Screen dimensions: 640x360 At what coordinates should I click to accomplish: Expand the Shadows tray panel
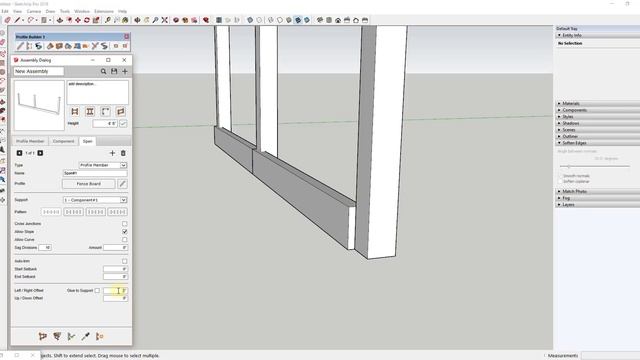[x=598, y=123]
